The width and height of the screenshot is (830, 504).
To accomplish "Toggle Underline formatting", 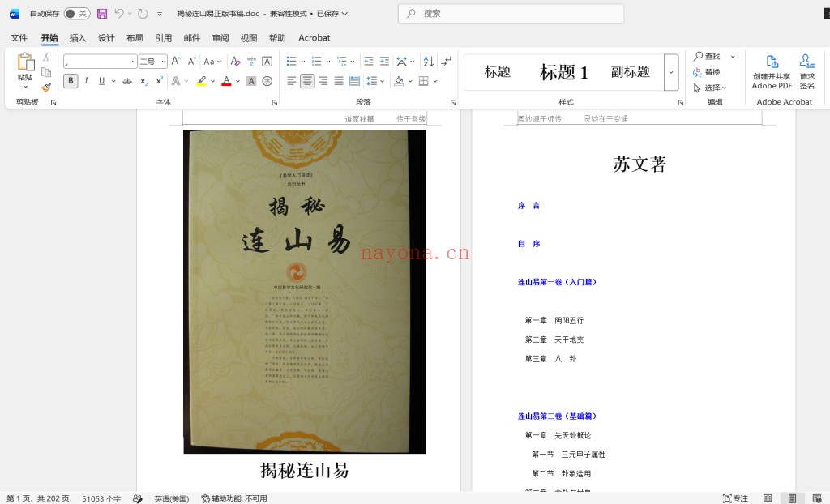I will point(101,81).
